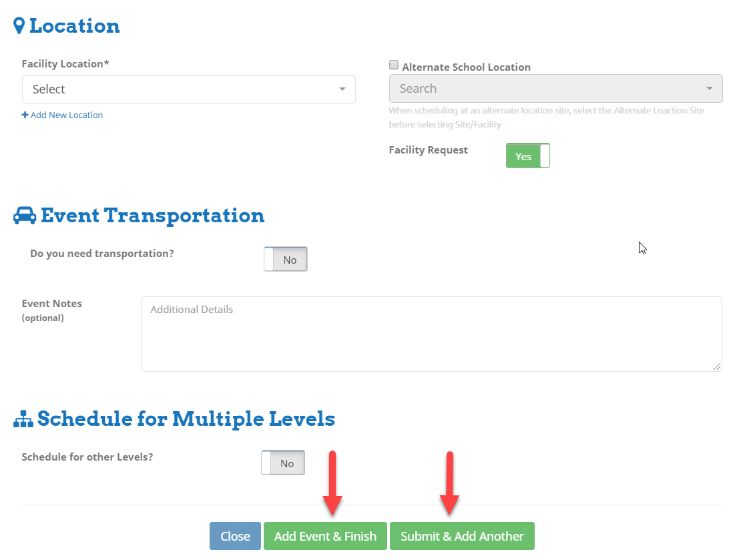Viewport: 741px width, 560px height.
Task: Toggle the transportation needed switch
Action: [x=286, y=259]
